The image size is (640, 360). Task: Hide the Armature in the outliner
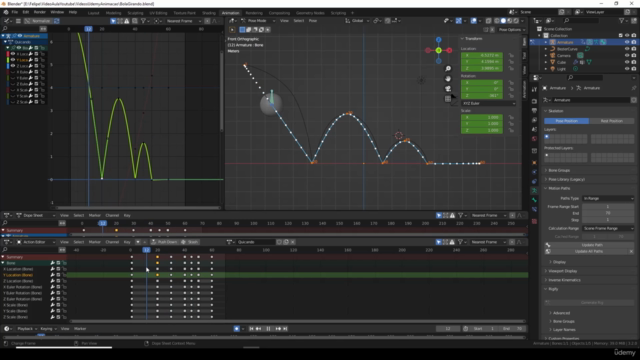[627, 42]
